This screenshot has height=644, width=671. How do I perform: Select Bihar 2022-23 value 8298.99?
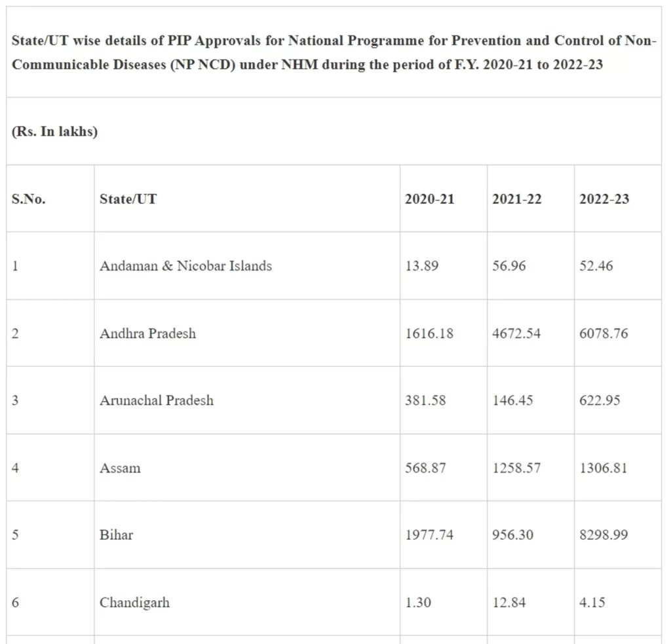tap(604, 535)
